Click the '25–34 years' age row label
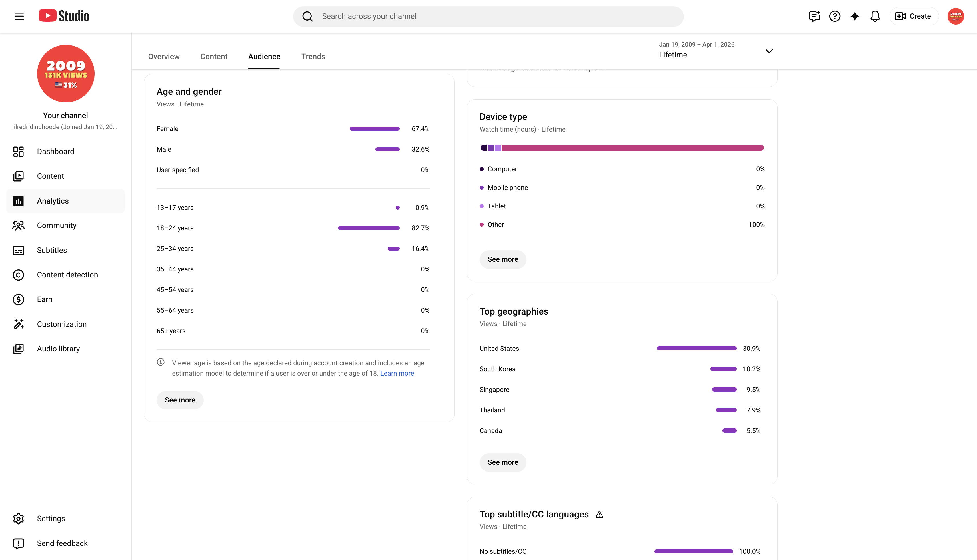977x560 pixels. tap(175, 249)
